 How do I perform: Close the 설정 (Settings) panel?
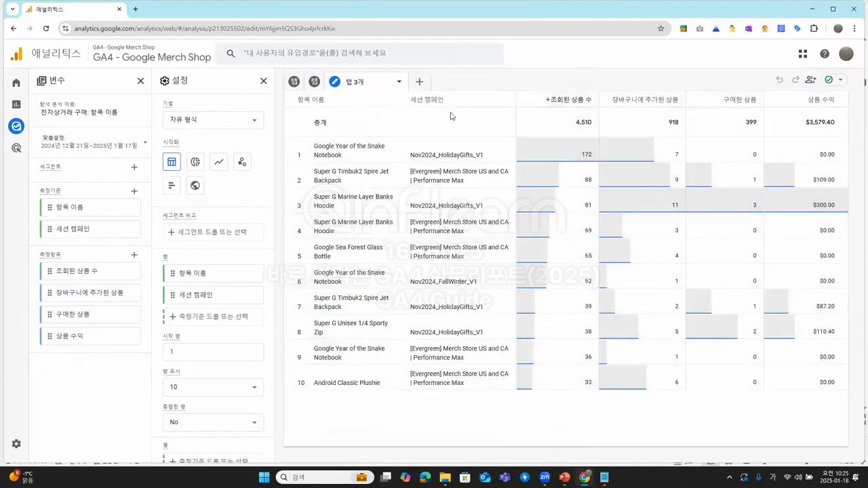(x=264, y=81)
